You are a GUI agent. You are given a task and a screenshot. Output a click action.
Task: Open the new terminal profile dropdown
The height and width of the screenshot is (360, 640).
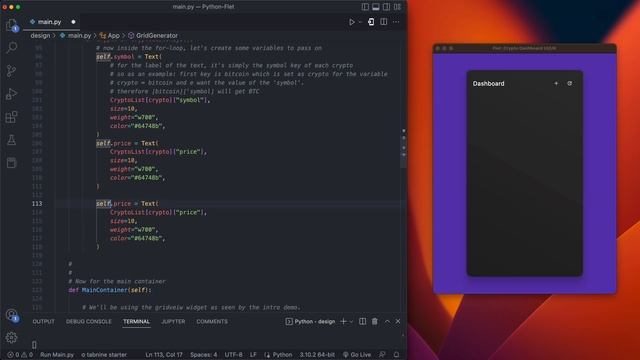point(351,322)
